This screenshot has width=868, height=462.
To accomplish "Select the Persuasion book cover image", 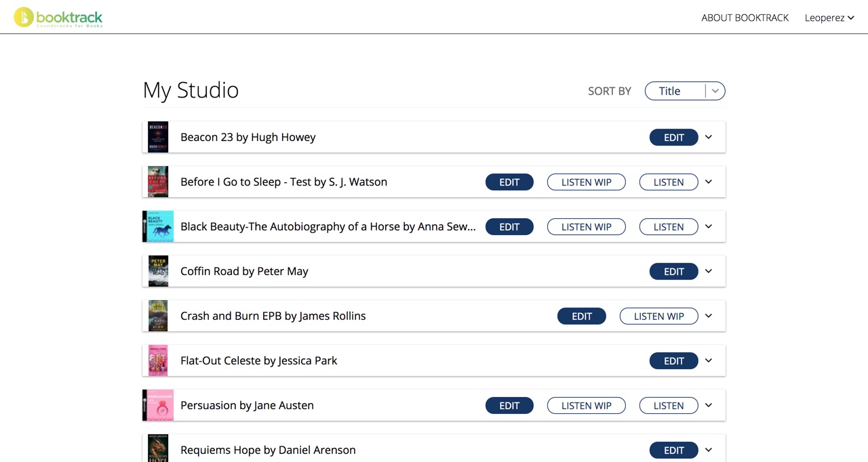I will (x=158, y=405).
